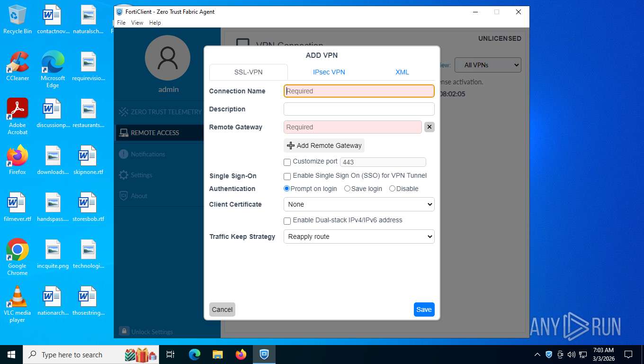Screen dimensions: 644x364
Task: Click Add Remote Gateway button
Action: coord(324,146)
